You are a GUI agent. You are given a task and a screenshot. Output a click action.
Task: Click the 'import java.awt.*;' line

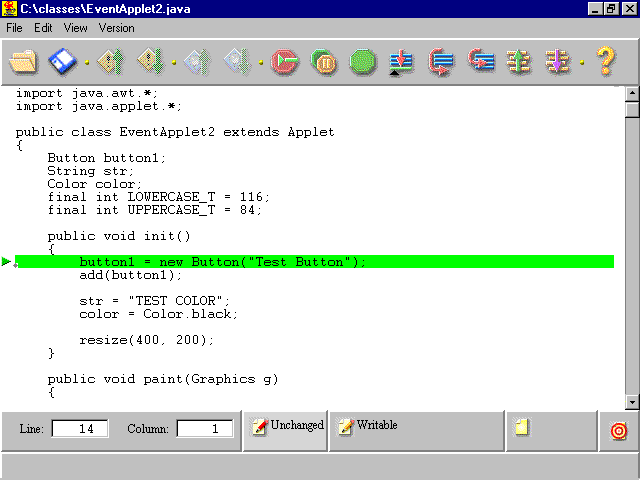pyautogui.click(x=87, y=93)
